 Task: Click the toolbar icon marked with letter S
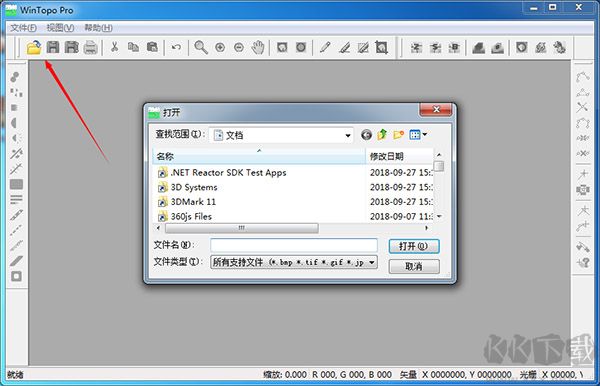(x=435, y=47)
